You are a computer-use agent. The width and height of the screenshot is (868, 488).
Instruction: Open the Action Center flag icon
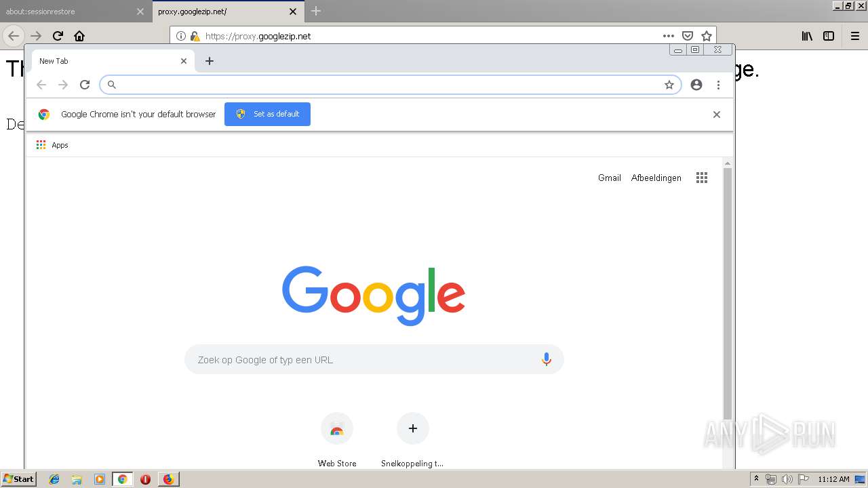pos(803,479)
